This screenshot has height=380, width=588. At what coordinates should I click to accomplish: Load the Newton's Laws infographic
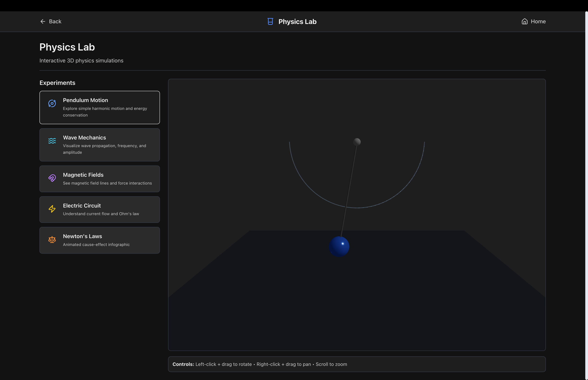(99, 240)
